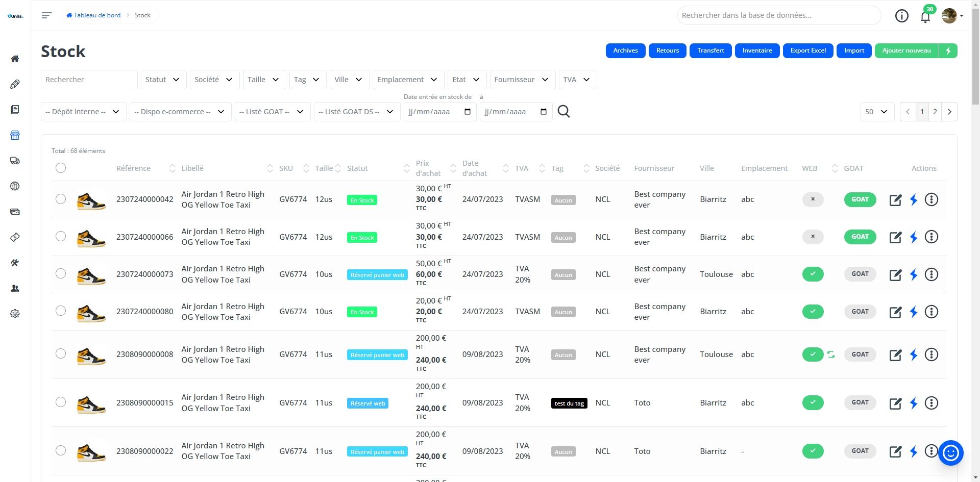Click the globe sidebar icon
Viewport: 980px width, 482px height.
15,186
